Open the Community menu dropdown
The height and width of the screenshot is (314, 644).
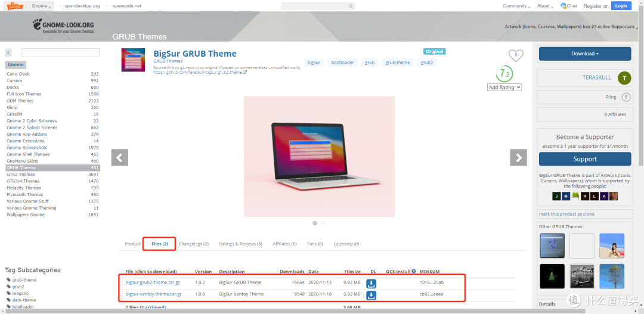(516, 6)
